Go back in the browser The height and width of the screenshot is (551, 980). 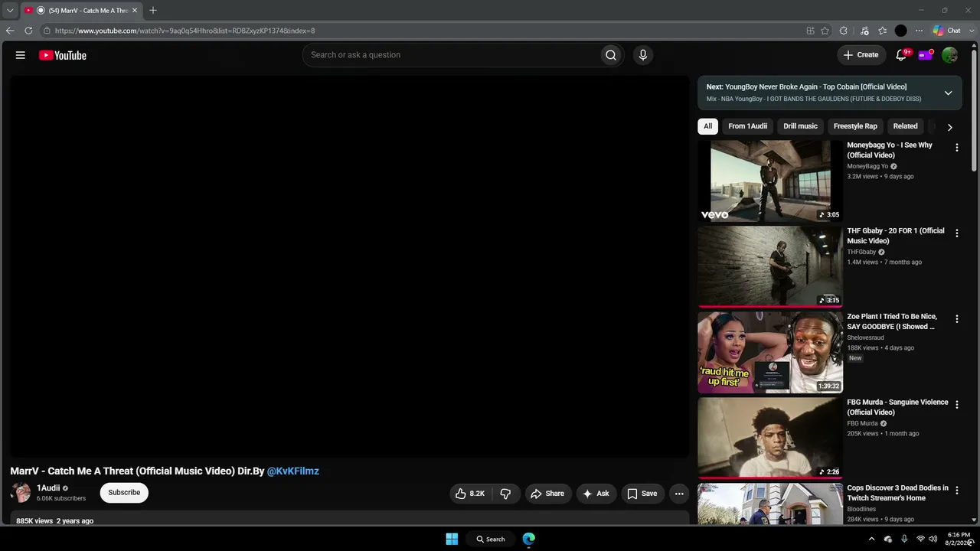point(10,31)
